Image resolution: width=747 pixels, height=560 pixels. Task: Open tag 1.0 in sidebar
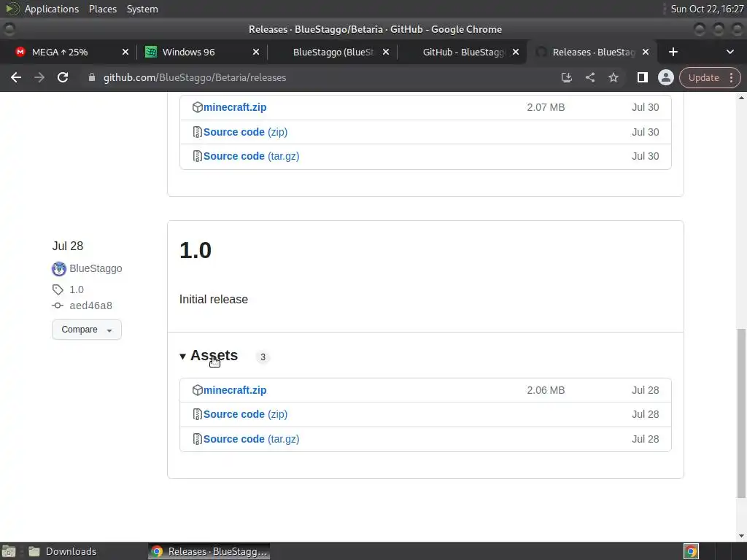77,289
